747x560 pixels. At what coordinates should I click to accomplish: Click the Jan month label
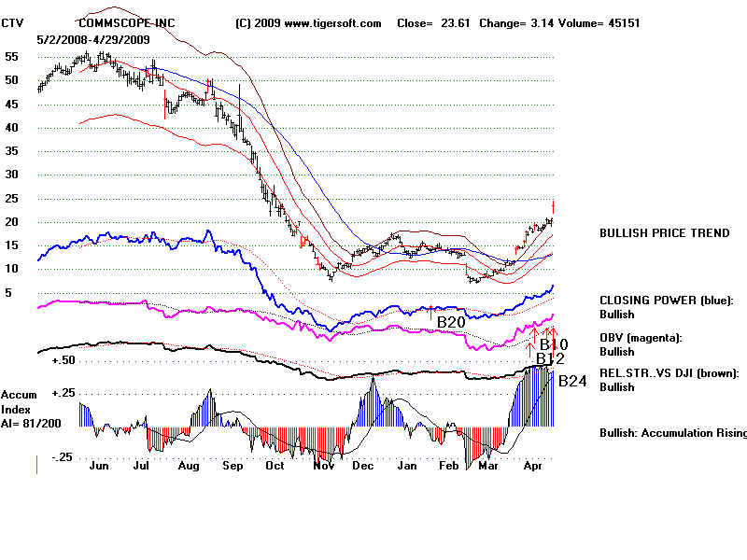407,466
